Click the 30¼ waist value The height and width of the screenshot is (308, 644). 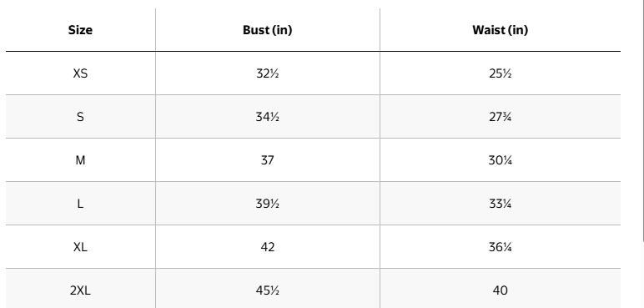point(501,160)
